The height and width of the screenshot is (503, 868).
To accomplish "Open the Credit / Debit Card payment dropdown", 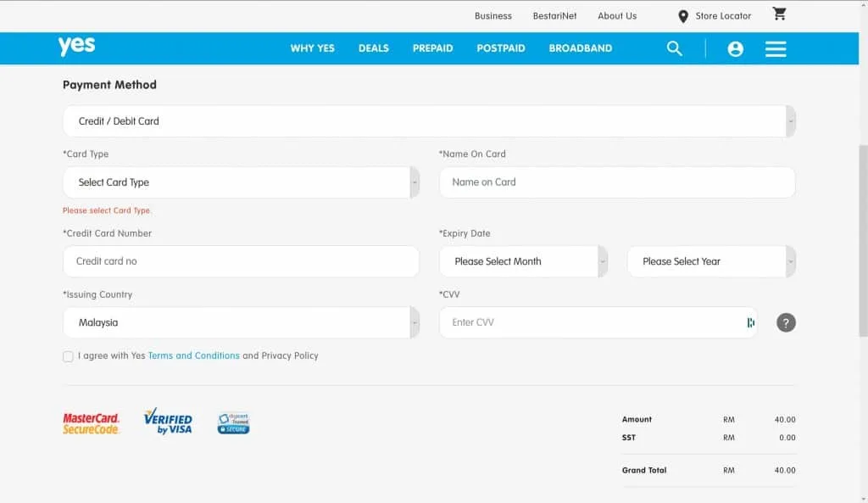I will pos(429,121).
